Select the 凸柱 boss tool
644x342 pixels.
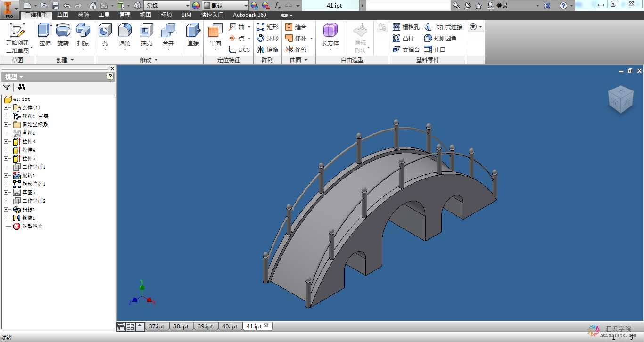pos(404,38)
